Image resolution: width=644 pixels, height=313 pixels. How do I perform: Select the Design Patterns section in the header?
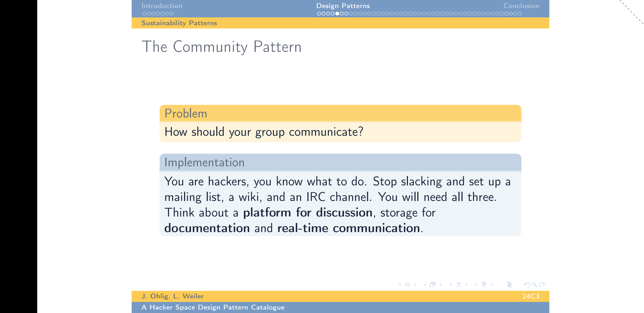343,6
